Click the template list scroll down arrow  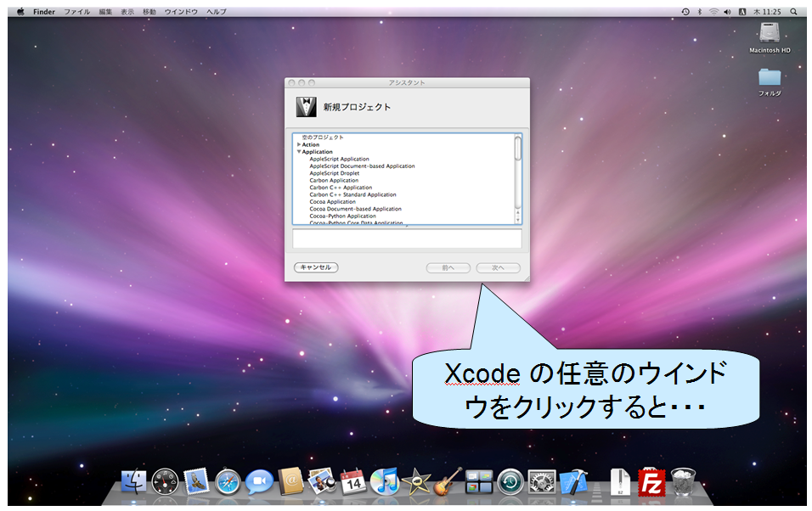[518, 220]
